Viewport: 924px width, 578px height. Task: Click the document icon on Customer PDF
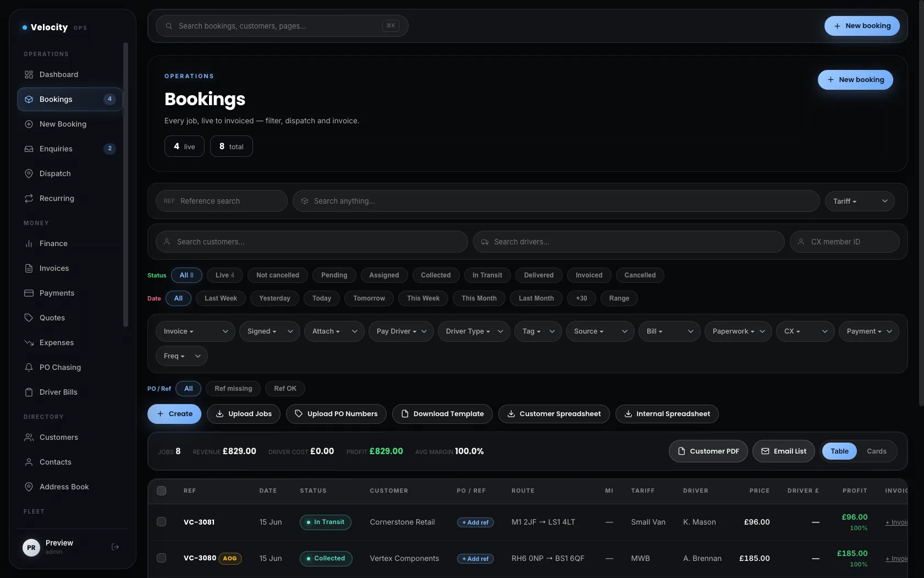[681, 451]
